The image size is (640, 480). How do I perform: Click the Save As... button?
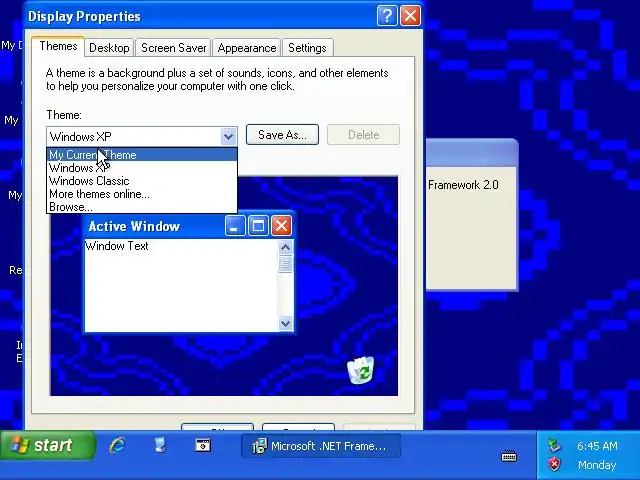[282, 135]
